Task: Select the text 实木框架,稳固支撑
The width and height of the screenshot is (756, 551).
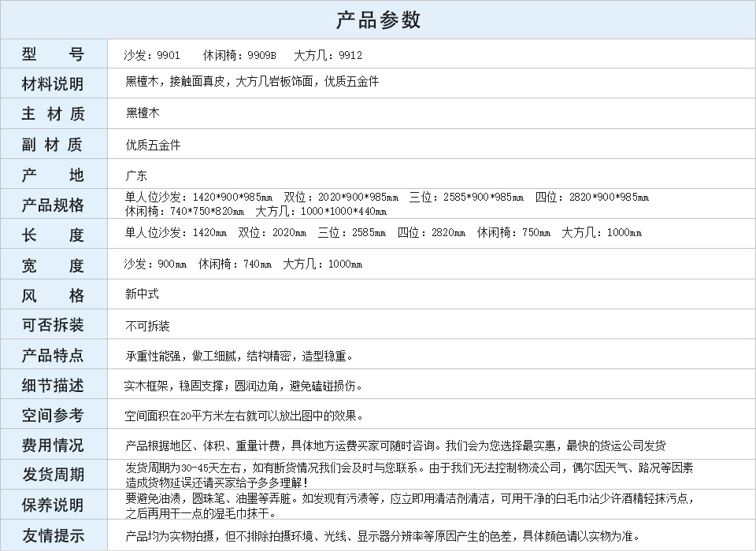Action: [173, 386]
